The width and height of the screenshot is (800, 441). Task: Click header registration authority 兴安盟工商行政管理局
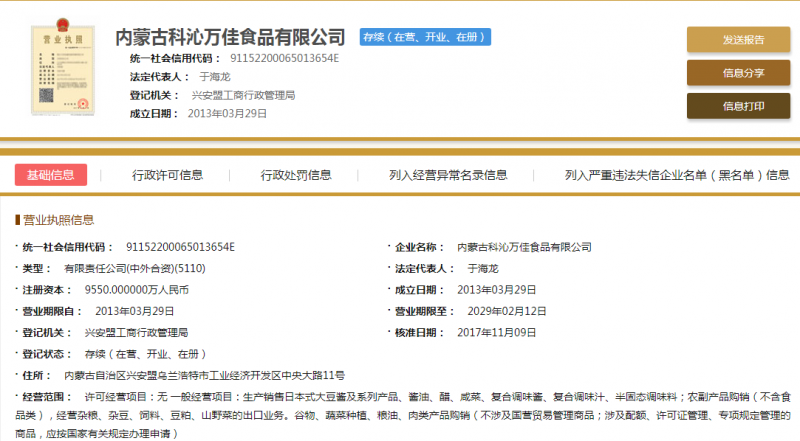(x=243, y=95)
